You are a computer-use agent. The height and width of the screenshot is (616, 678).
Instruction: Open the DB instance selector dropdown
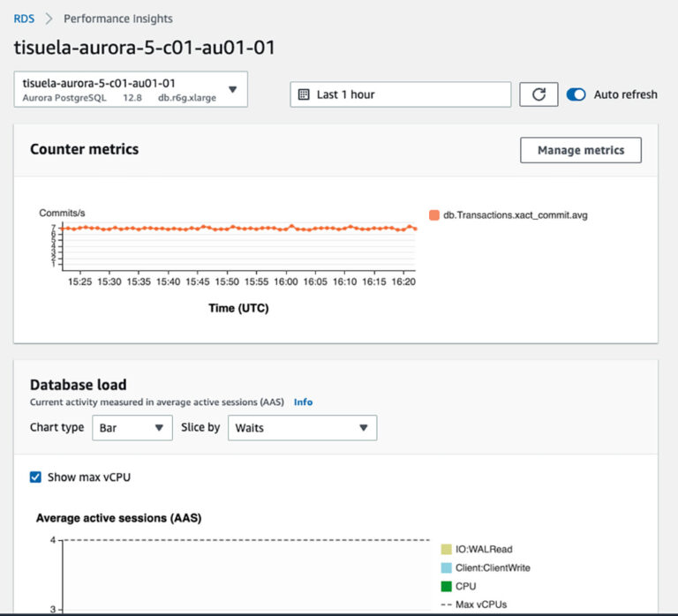tap(131, 89)
